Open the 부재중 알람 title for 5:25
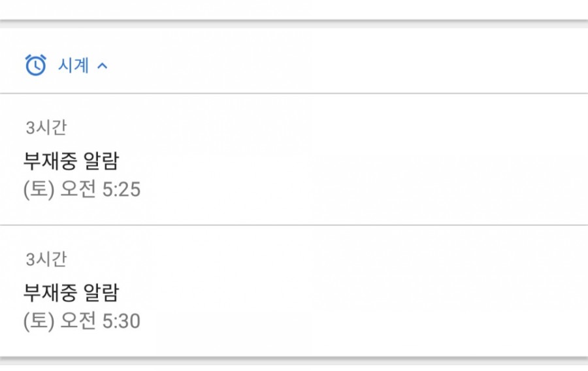Image resolution: width=588 pixels, height=371 pixels. [x=71, y=161]
